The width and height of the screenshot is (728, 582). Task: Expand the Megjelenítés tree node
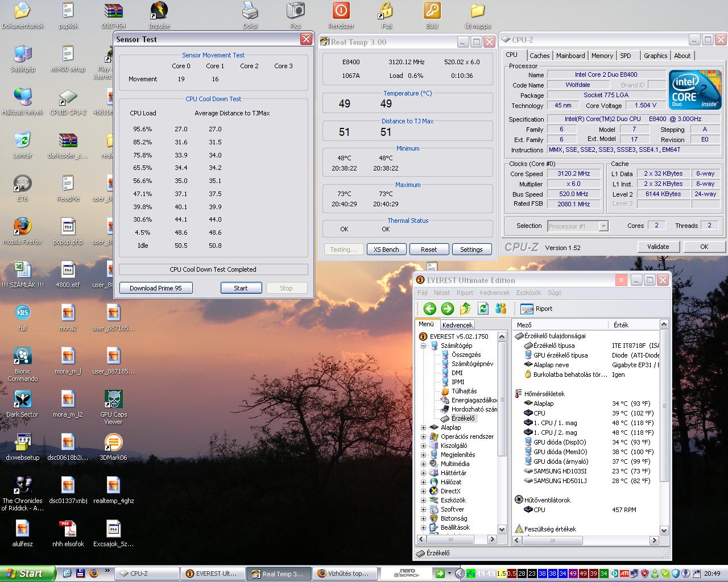pos(424,455)
